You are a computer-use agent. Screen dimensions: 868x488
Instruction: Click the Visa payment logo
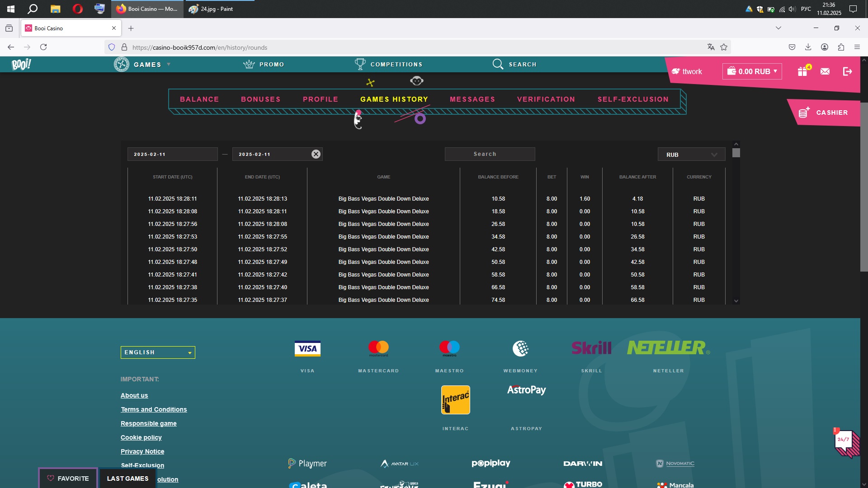(307, 348)
